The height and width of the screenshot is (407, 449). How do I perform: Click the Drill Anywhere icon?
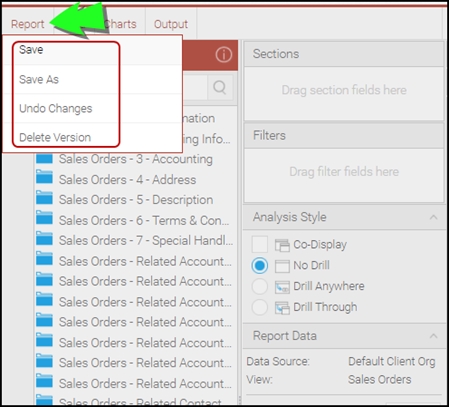[282, 287]
